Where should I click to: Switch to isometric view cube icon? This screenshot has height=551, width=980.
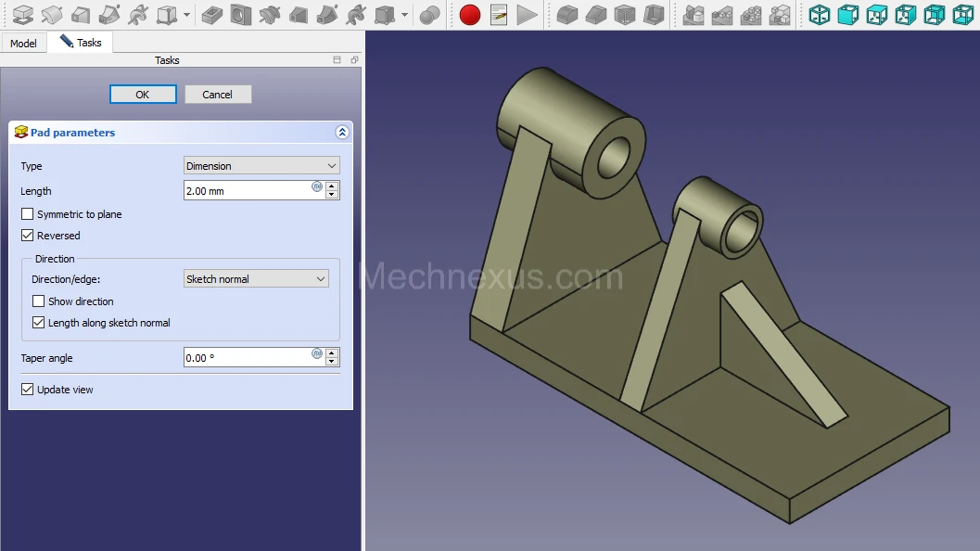pyautogui.click(x=819, y=15)
